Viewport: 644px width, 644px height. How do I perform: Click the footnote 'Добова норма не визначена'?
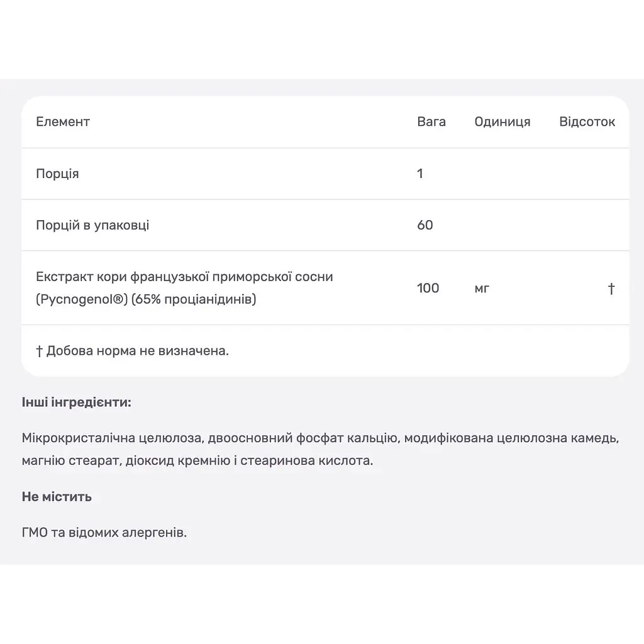tap(137, 351)
